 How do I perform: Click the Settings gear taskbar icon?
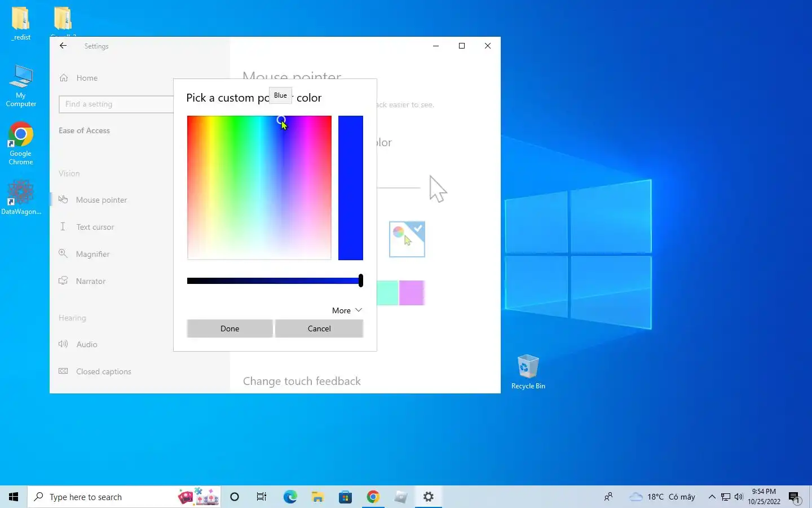point(429,497)
